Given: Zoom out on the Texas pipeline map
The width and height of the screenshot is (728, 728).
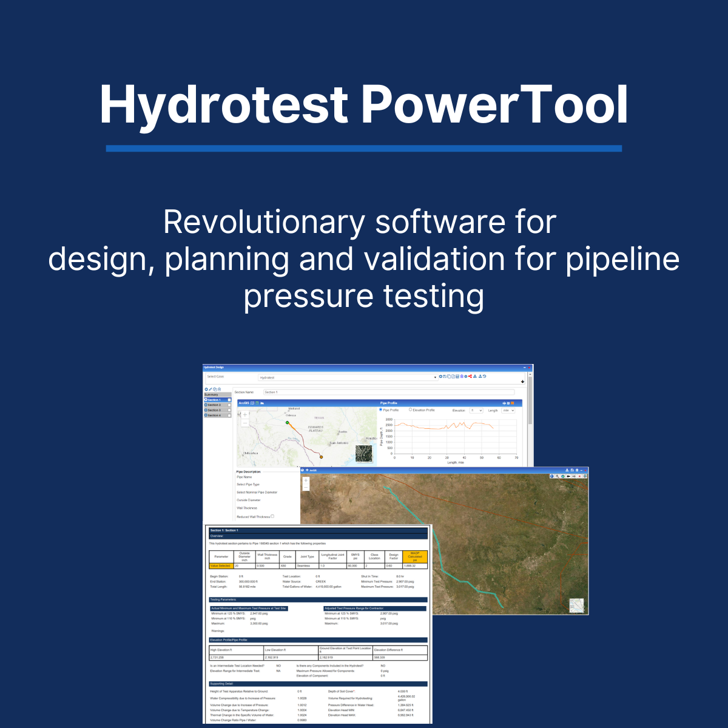Looking at the screenshot, I should 245,423.
